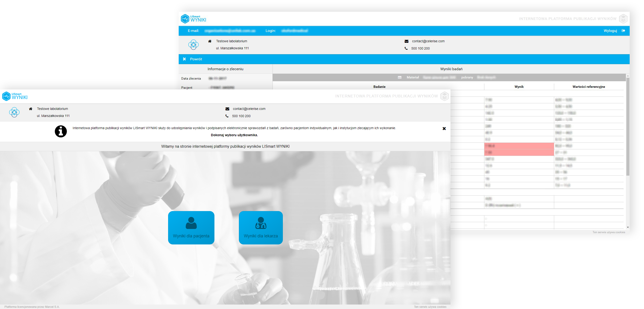Image resolution: width=644 pixels, height=309 pixels.
Task: Click the second highlighted red result cell
Action: click(x=519, y=152)
